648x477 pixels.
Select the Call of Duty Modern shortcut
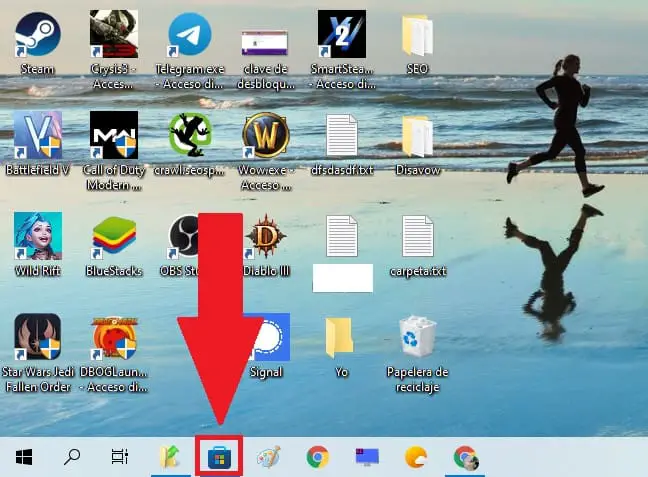(114, 135)
